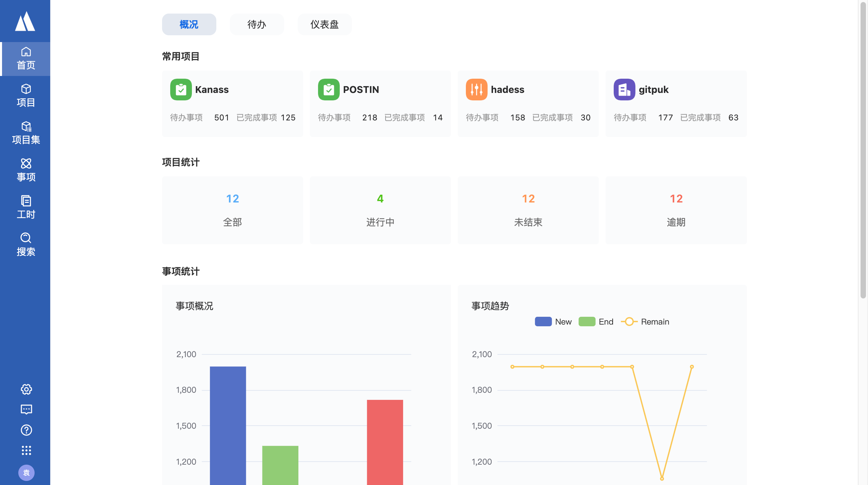This screenshot has width=868, height=485.
Task: Click Kanass 已完成事项 count 125
Action: coord(288,117)
